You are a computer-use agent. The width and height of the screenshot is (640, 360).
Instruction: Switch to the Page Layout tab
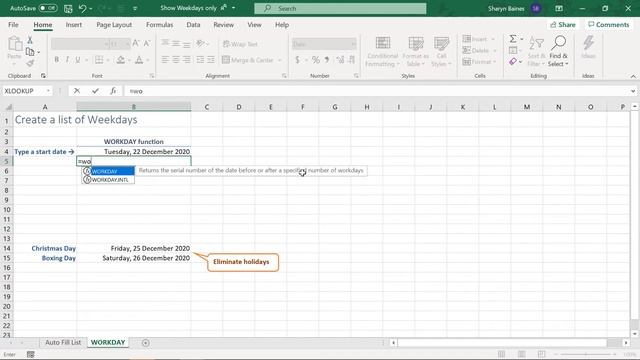[x=114, y=25]
